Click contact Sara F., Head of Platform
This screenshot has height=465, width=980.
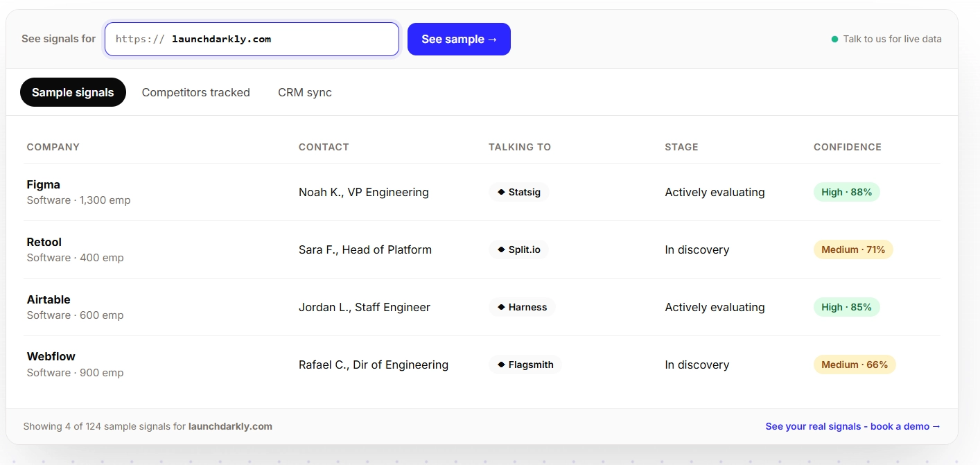point(365,249)
